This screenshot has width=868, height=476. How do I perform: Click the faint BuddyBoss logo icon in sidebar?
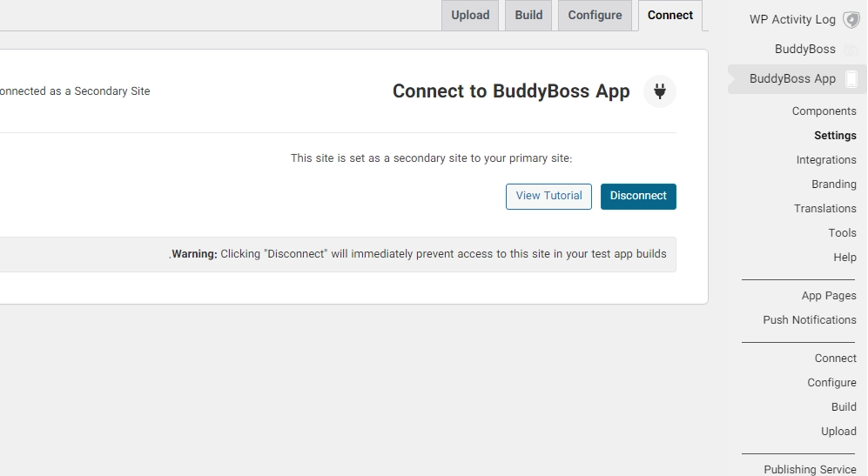pos(851,50)
